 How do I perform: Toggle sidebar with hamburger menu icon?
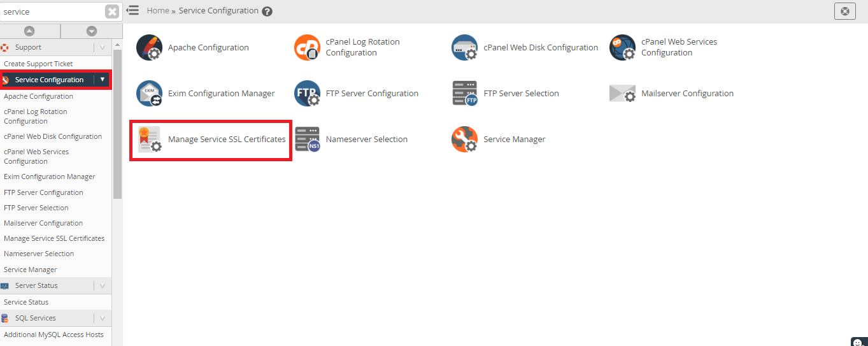[132, 10]
